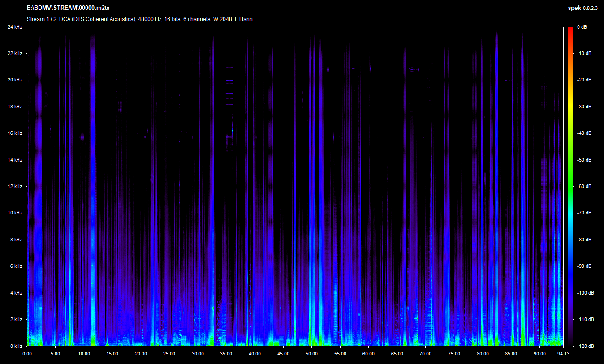Click the DCA stream info text line

point(139,19)
